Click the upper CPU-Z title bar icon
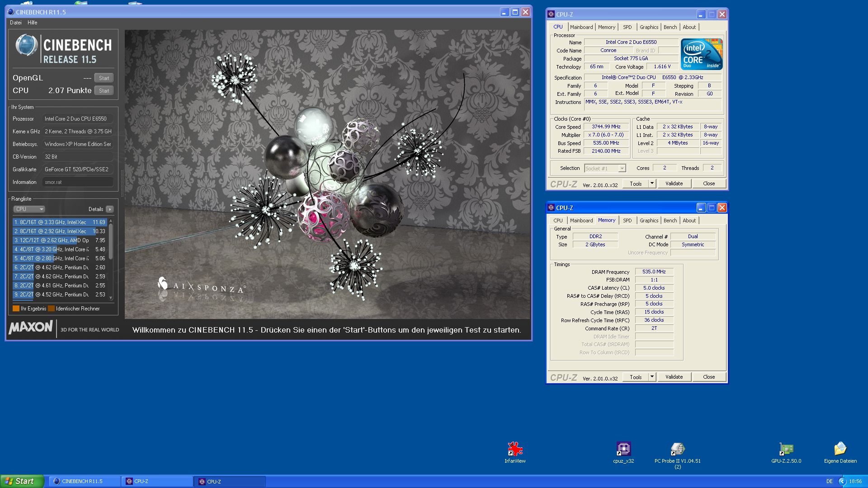This screenshot has width=868, height=488. coord(551,14)
